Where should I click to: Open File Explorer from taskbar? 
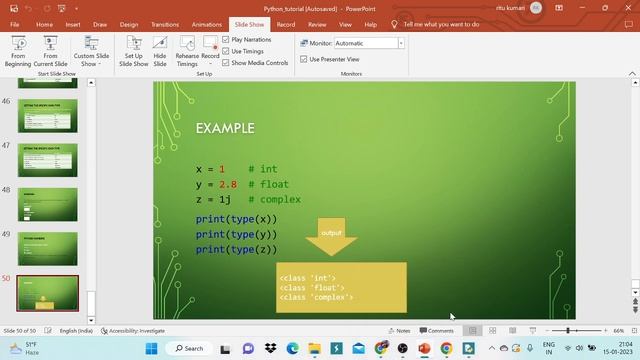[x=314, y=348]
